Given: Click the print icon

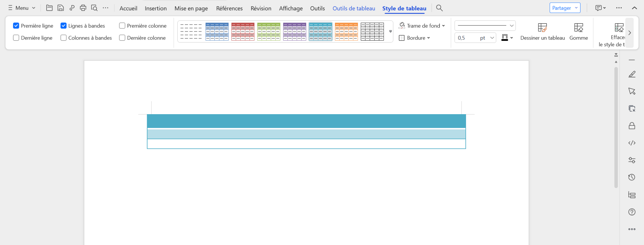Looking at the screenshot, I should (x=83, y=8).
